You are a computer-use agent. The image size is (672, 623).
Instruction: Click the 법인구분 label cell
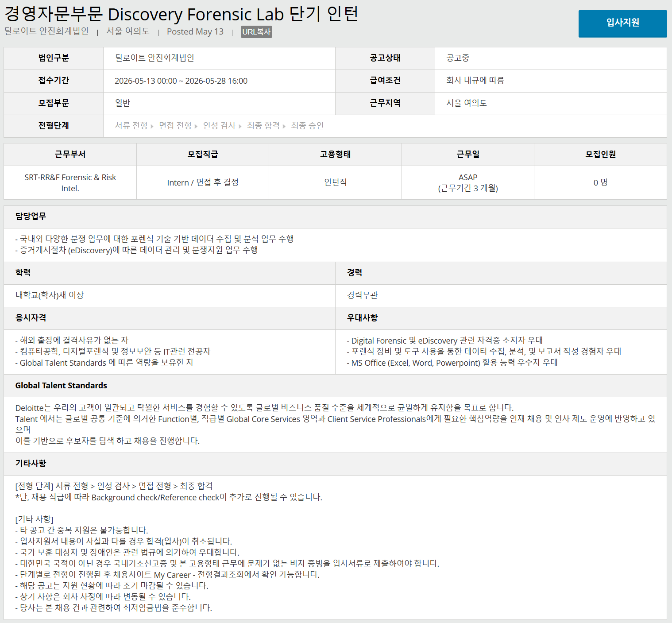(x=54, y=58)
